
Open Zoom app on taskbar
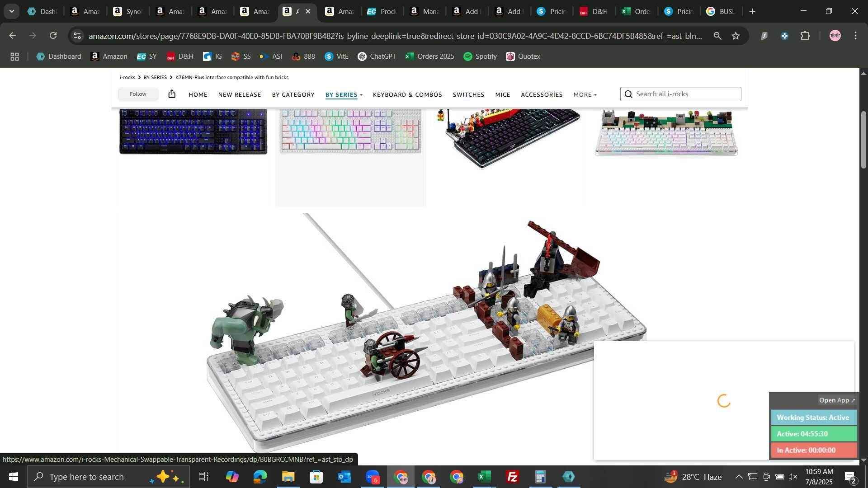(x=373, y=477)
